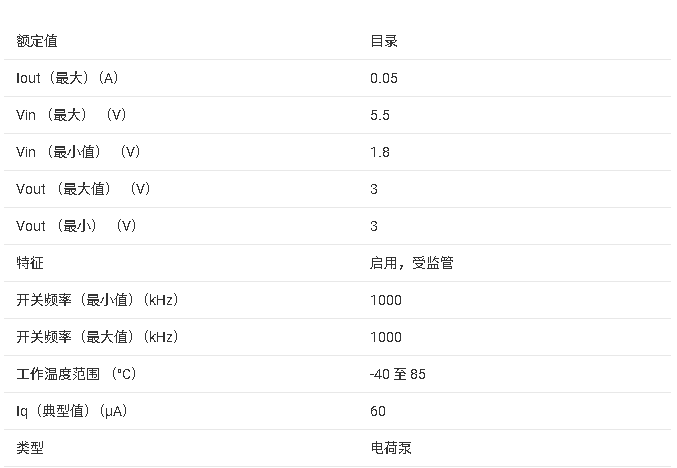
Task: Select the Vout（最大值）(V) label
Action: tap(83, 189)
